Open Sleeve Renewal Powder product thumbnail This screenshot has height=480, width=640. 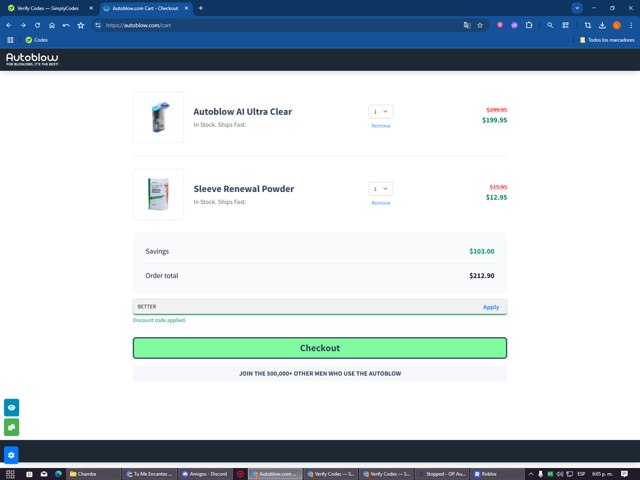(158, 194)
